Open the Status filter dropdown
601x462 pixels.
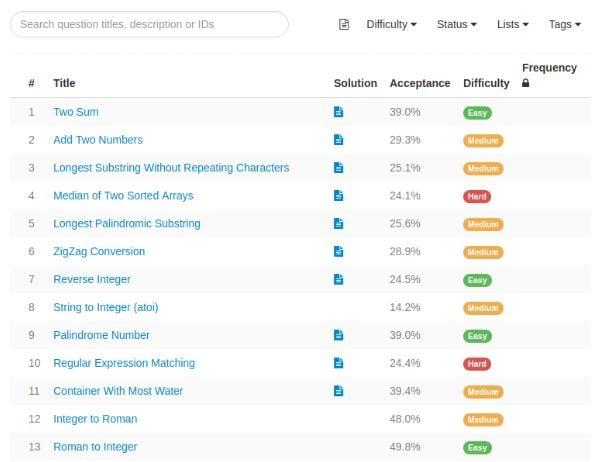(x=457, y=24)
